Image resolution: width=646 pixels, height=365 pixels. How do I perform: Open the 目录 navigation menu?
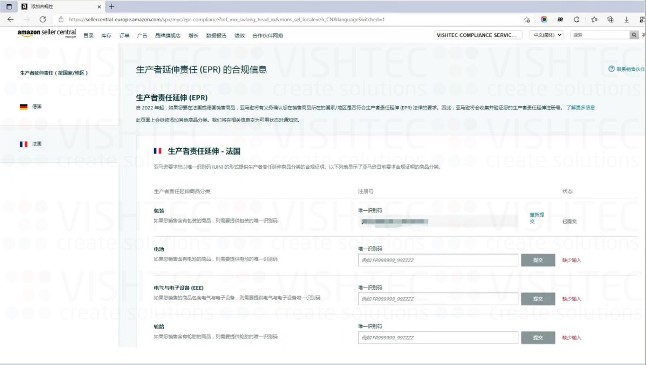pyautogui.click(x=89, y=35)
